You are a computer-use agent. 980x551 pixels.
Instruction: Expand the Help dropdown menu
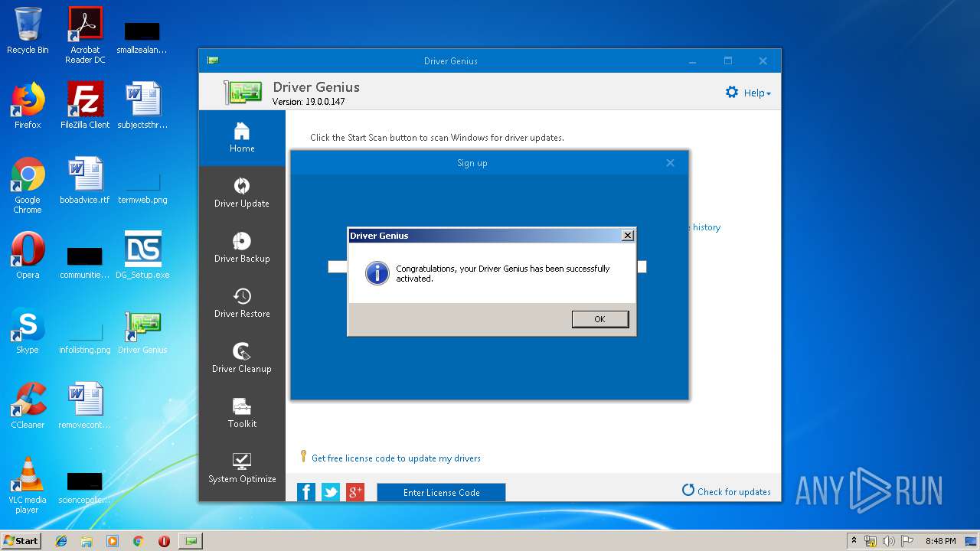coord(757,93)
